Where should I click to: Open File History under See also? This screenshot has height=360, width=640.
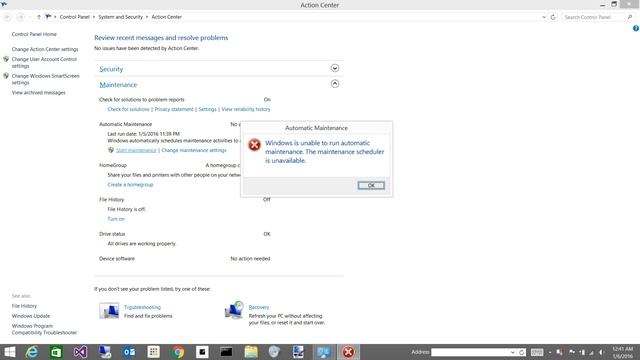tap(24, 306)
